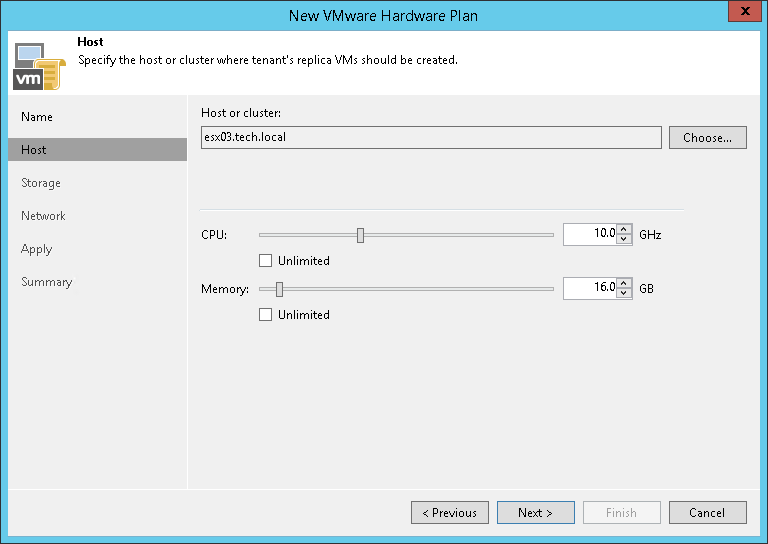Image resolution: width=768 pixels, height=544 pixels.
Task: Go to the Name wizard step
Action: 37,117
